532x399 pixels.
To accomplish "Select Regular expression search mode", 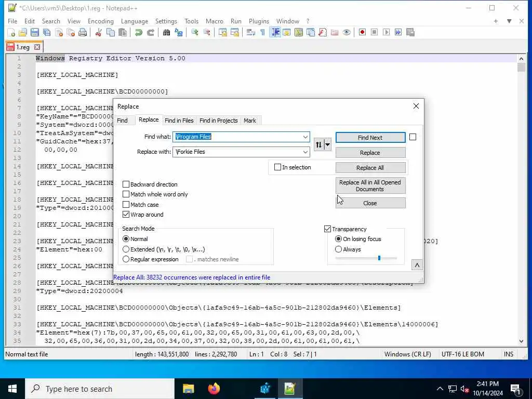I will click(126, 259).
